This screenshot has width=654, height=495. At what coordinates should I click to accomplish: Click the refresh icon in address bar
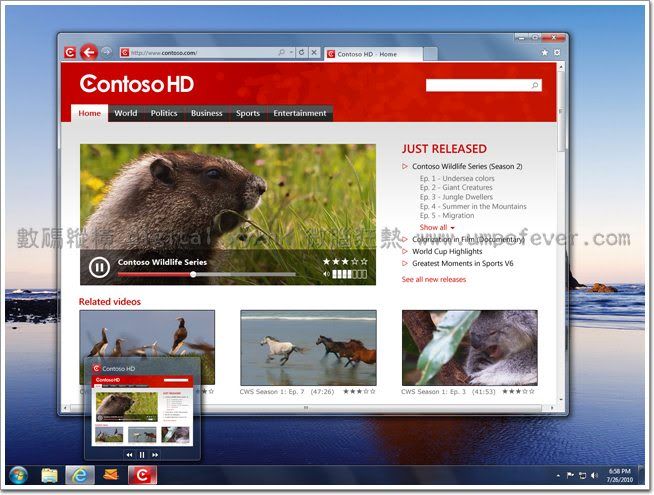(301, 52)
